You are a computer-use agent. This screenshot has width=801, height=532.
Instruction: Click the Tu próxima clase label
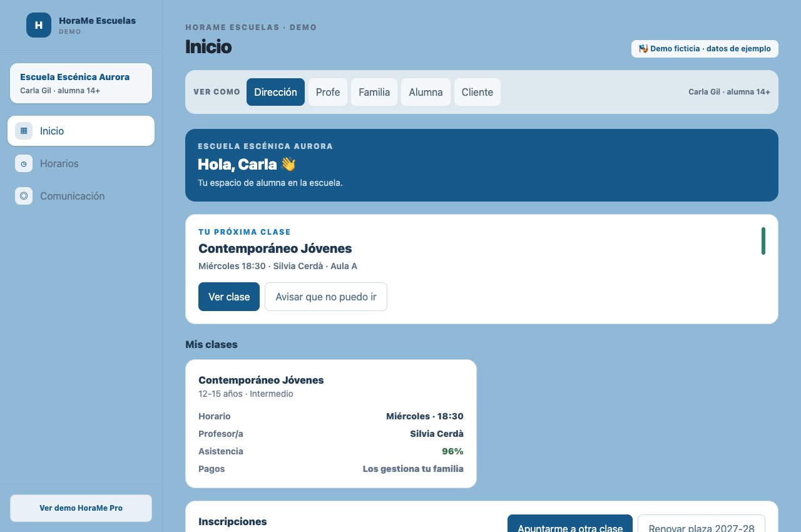pyautogui.click(x=245, y=232)
